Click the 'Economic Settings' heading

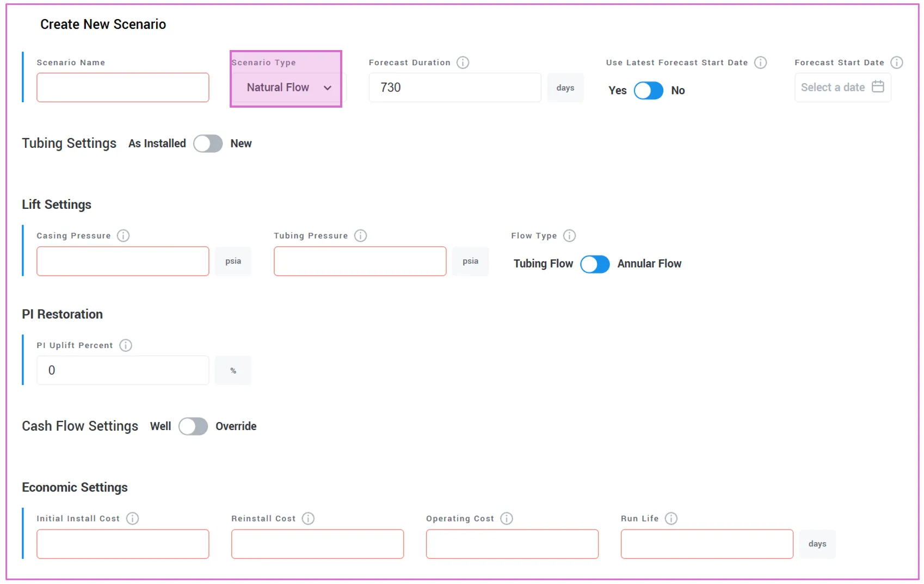(75, 487)
